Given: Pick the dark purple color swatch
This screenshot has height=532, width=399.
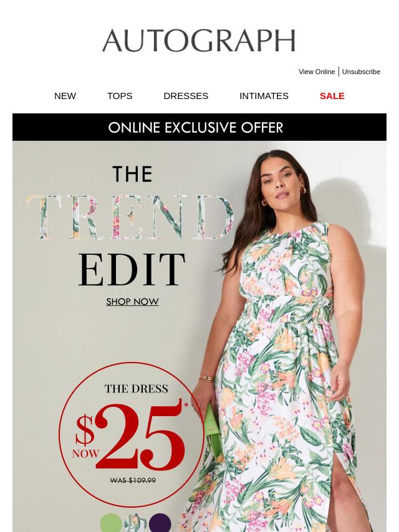Looking at the screenshot, I should coord(160,523).
